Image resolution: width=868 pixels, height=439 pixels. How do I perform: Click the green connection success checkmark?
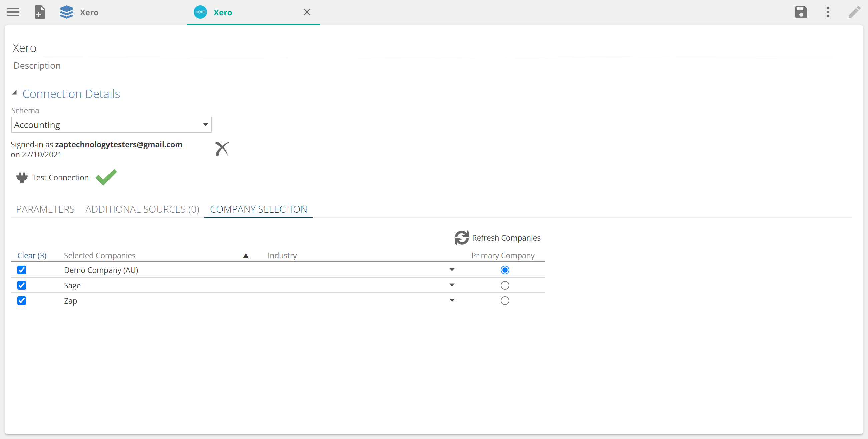pos(106,177)
